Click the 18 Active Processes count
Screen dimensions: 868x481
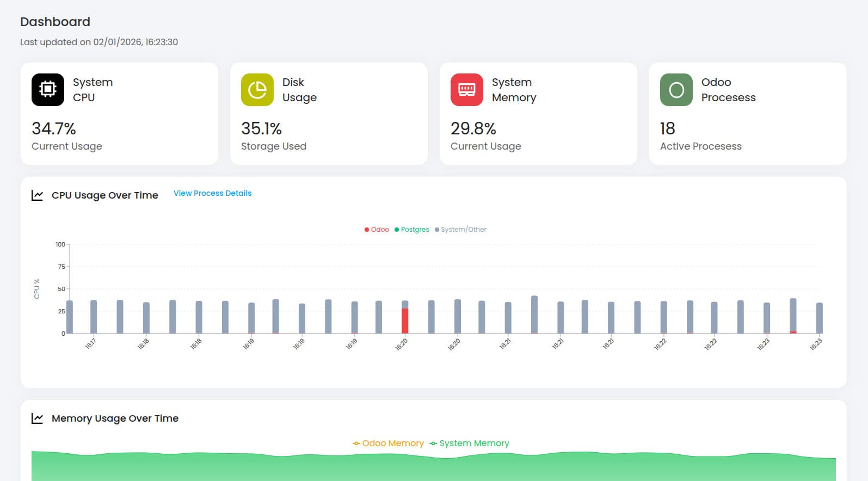point(668,129)
